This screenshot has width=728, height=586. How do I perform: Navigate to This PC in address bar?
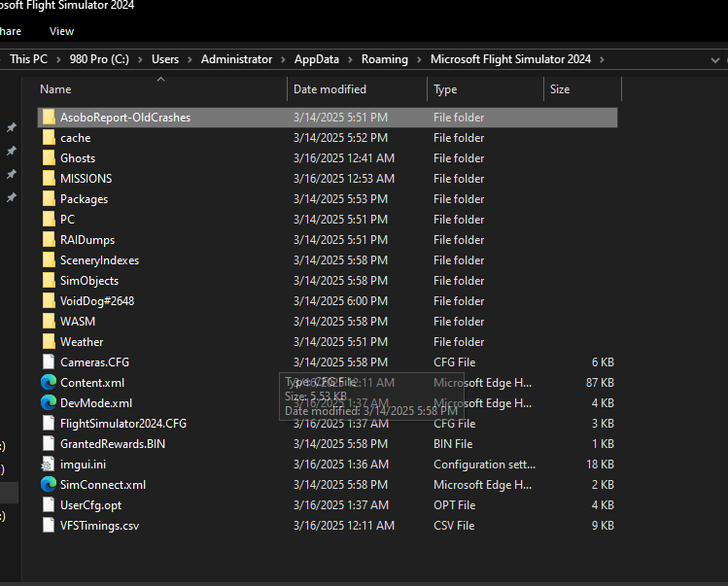[x=29, y=59]
